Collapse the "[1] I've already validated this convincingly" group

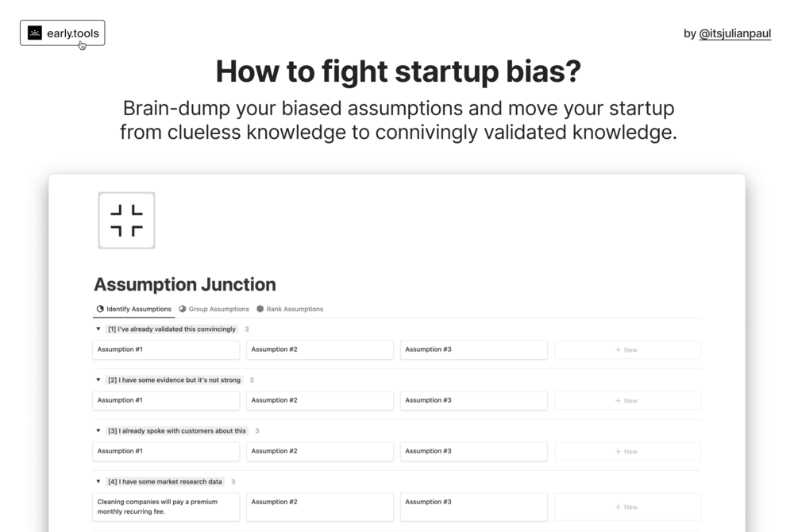coord(98,329)
